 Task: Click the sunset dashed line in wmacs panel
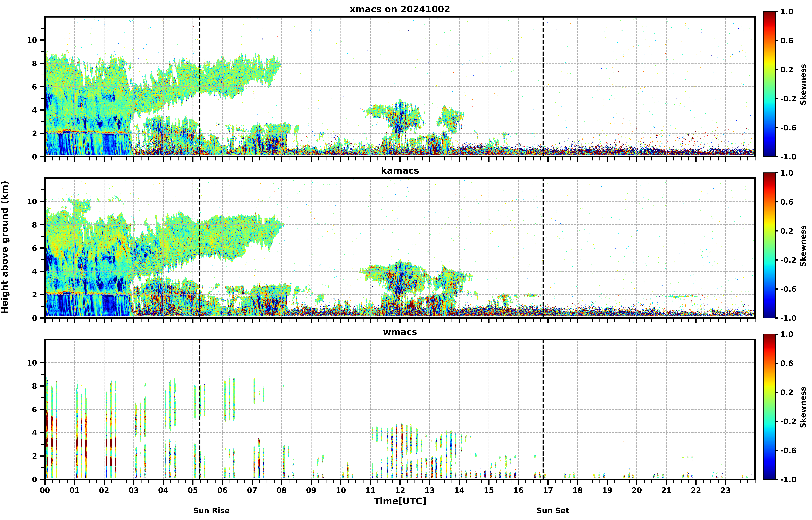(x=543, y=409)
